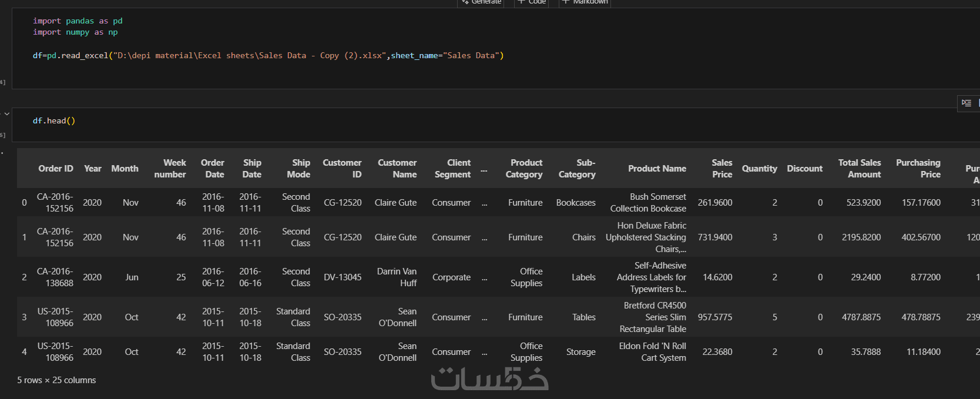Screen dimensions: 980x399
Task: Click the Product Name column header
Action: coord(657,169)
